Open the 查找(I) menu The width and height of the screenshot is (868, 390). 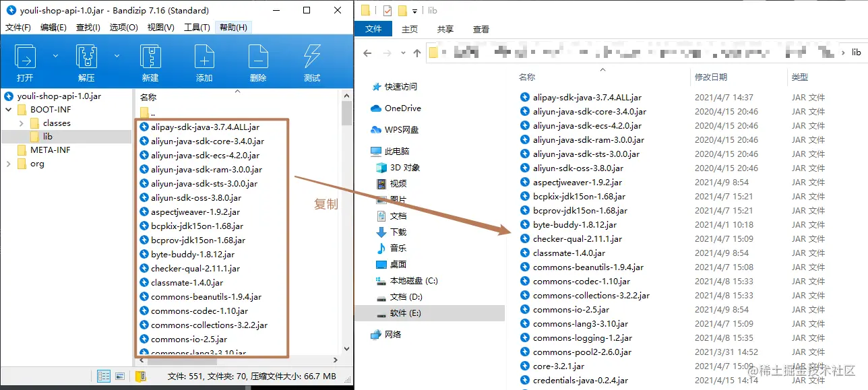pos(88,28)
